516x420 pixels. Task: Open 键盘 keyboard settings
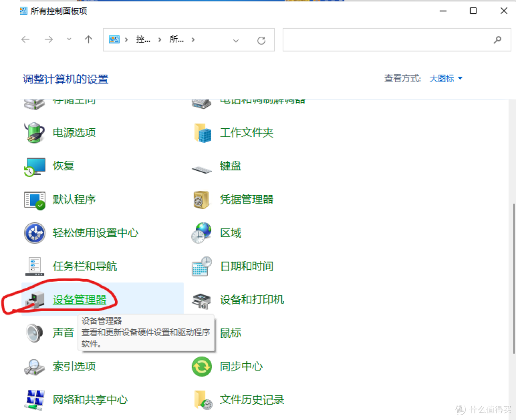[x=230, y=166]
